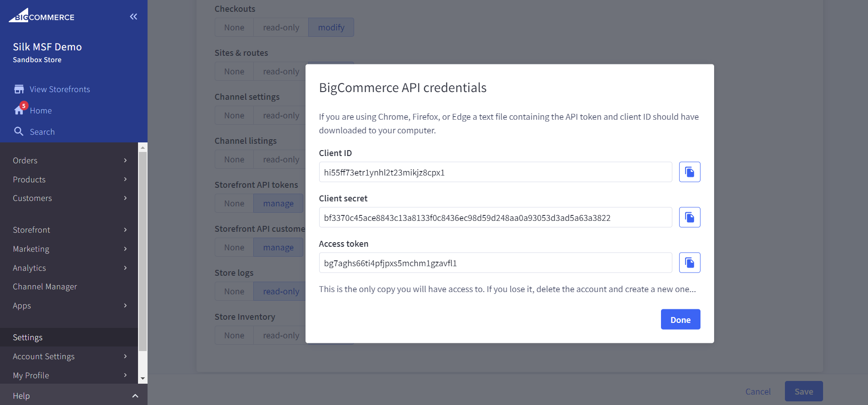Click the Home icon with notification badge
This screenshot has width=868, height=405.
pos(20,109)
